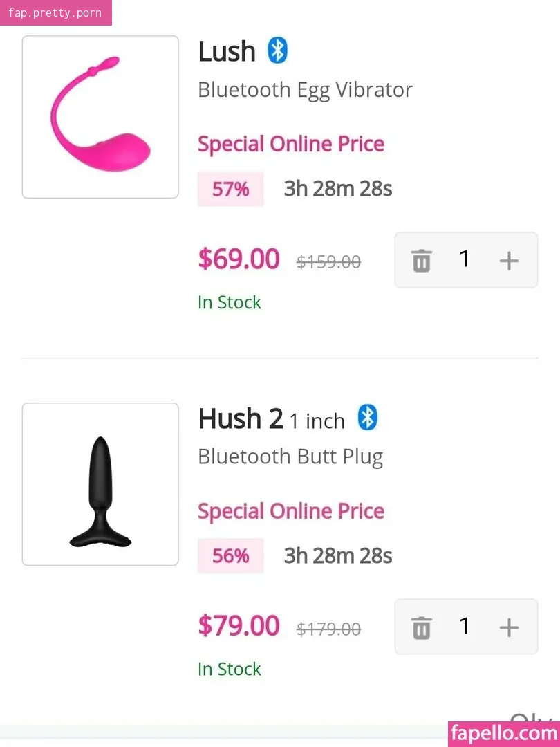The image size is (560, 747).
Task: Delete Hush 2 using its trash icon
Action: tap(422, 627)
